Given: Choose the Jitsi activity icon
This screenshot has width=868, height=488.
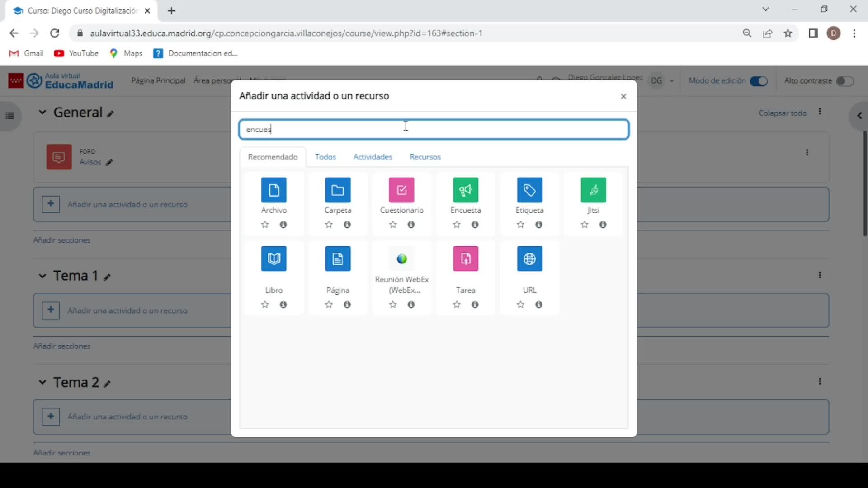Looking at the screenshot, I should (593, 190).
